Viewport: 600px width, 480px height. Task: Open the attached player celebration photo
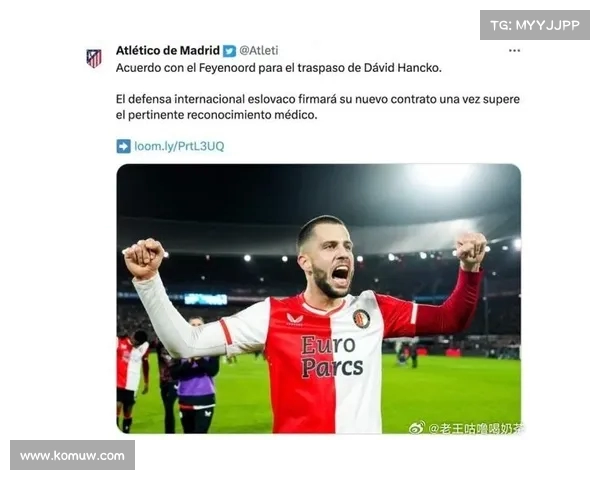click(x=318, y=299)
